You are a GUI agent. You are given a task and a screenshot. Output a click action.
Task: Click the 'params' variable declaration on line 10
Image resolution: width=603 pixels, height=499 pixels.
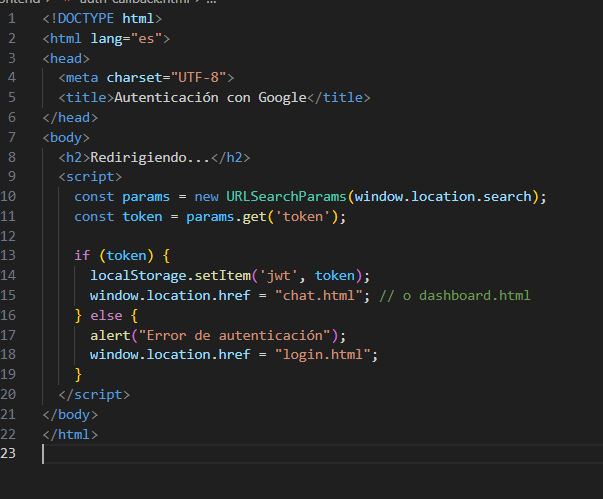coord(146,197)
